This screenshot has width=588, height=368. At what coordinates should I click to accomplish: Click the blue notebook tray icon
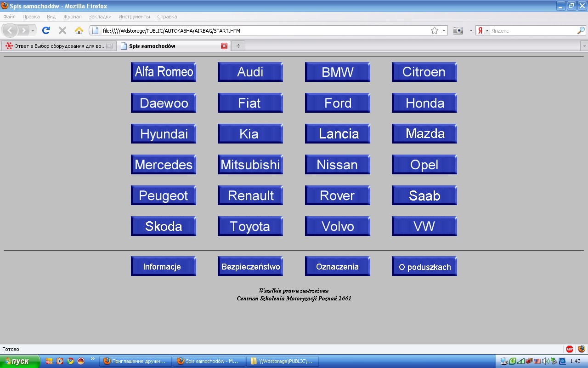coord(562,361)
